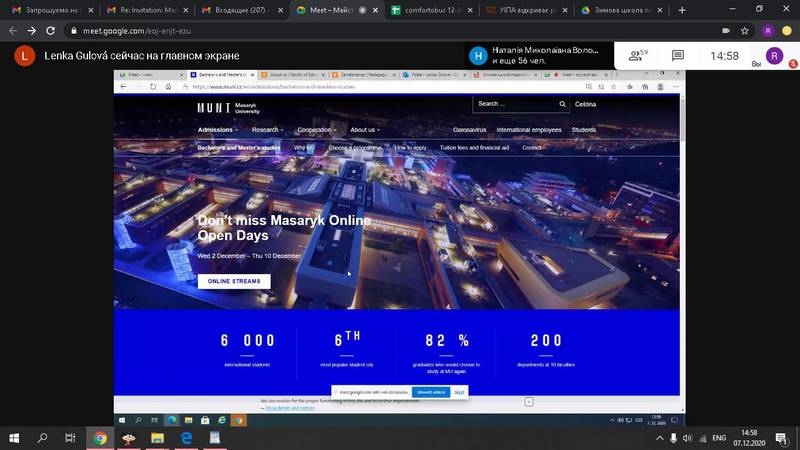This screenshot has height=450, width=800.
Task: Expand the About us dropdown
Action: tap(365, 130)
